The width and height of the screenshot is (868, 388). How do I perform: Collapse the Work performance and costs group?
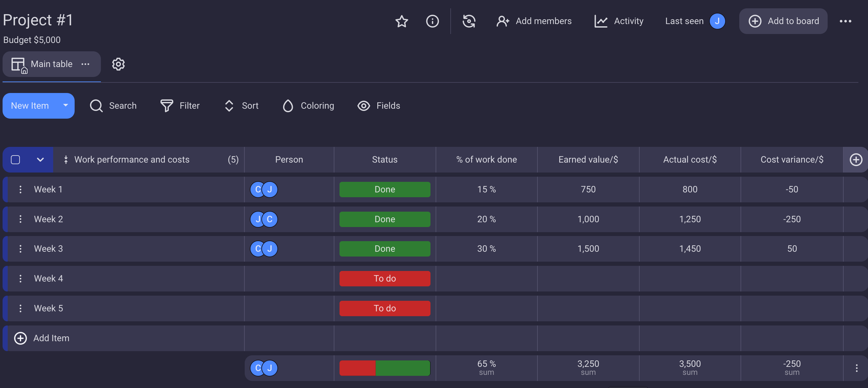(40, 160)
